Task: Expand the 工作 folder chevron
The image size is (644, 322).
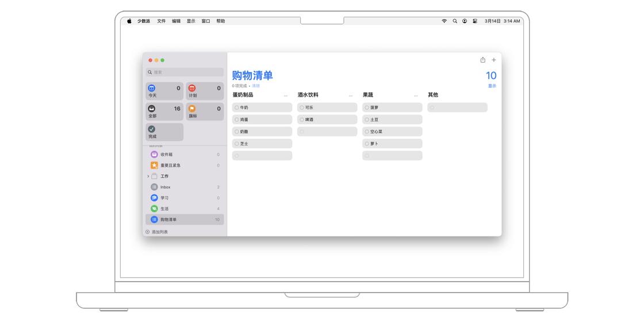Action: pyautogui.click(x=148, y=176)
